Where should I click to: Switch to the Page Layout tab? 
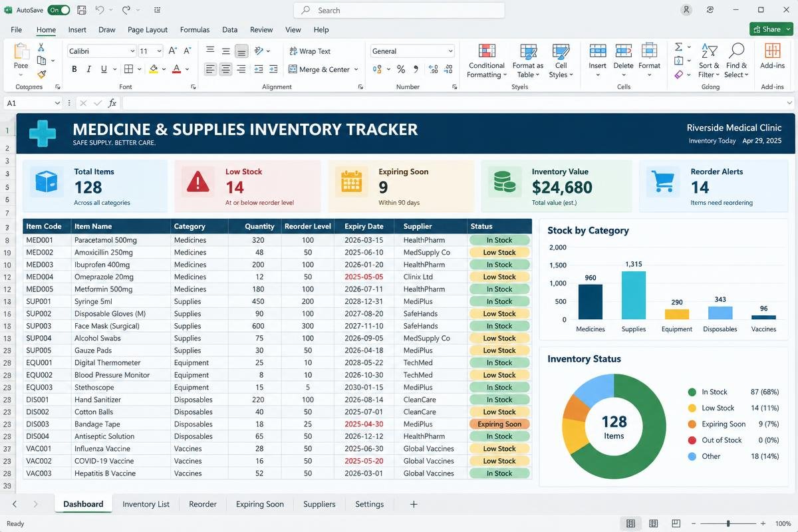[148, 30]
